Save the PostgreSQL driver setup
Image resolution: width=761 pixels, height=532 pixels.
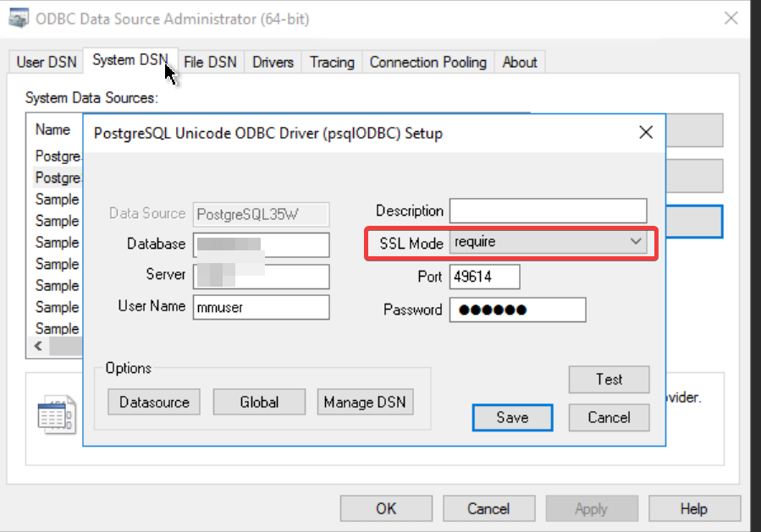(x=512, y=418)
